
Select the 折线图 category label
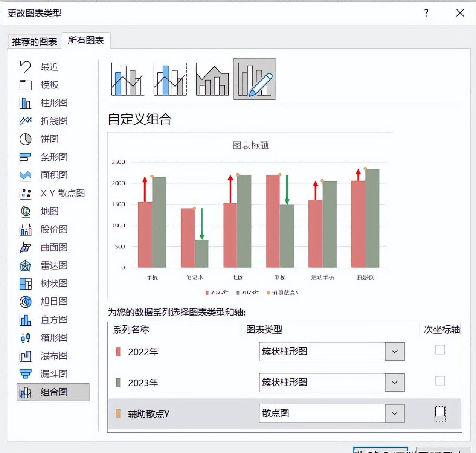[x=54, y=121]
